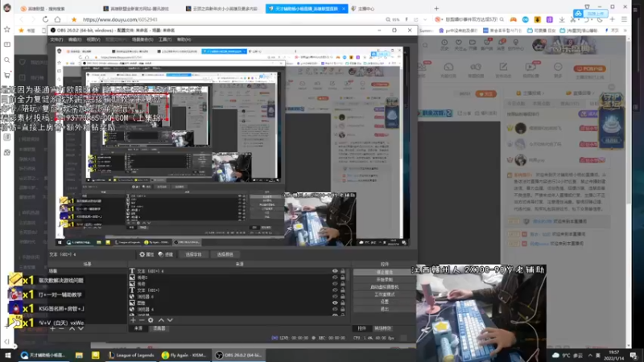Add a new scene with the plus icon
This screenshot has height=362, width=644.
(52, 329)
